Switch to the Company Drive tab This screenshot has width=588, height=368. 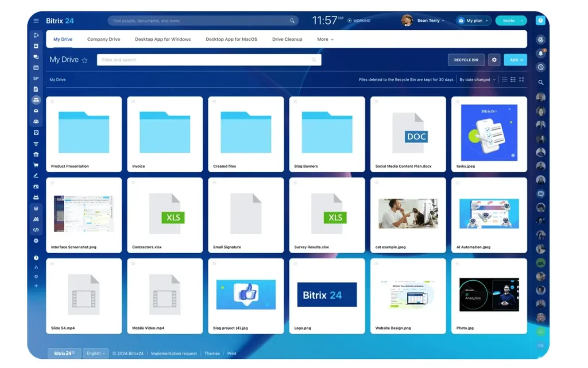click(103, 39)
